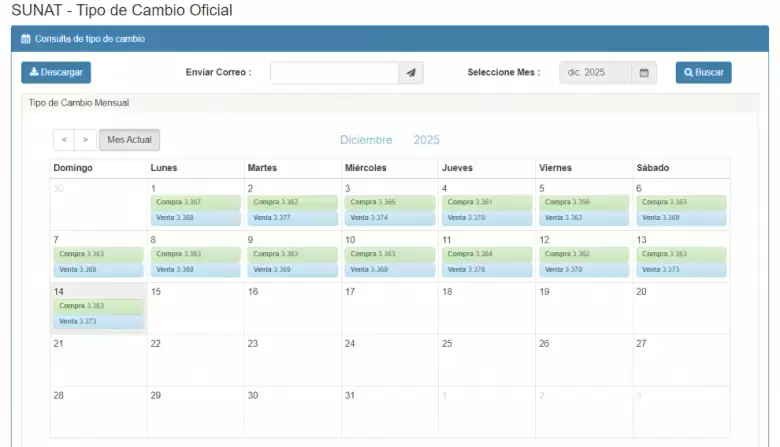Click the Compra 3.365 entry on Wednesday 3

[x=389, y=202]
